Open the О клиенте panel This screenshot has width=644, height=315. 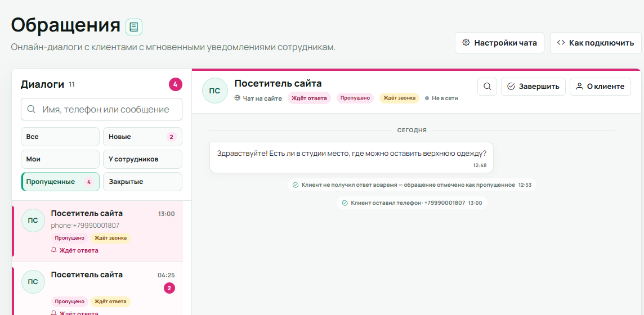tap(600, 87)
